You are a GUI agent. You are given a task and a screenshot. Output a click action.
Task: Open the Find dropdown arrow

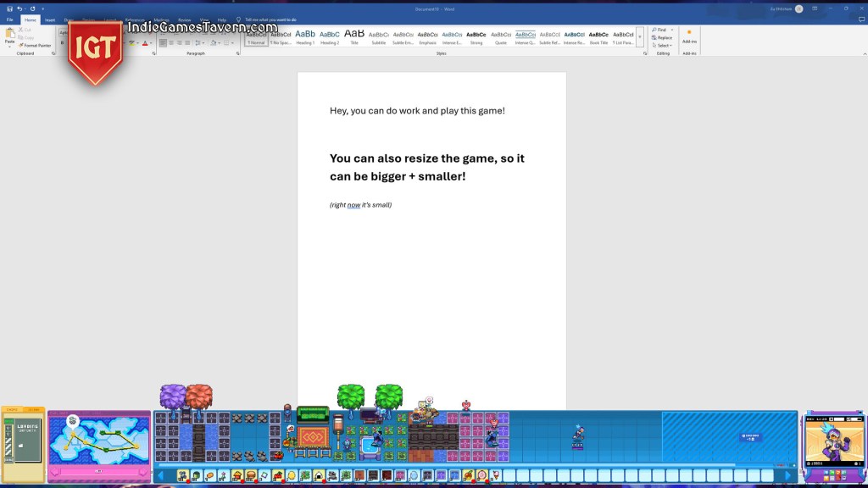(672, 30)
